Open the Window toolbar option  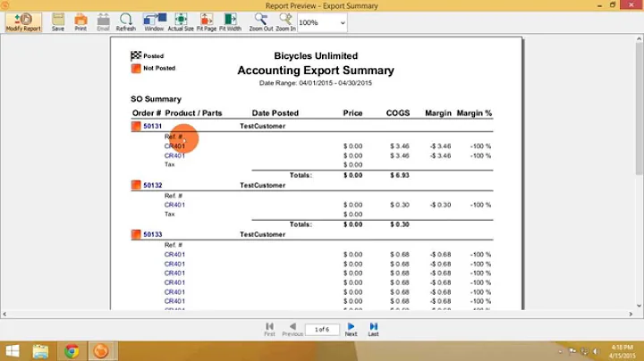tap(154, 22)
